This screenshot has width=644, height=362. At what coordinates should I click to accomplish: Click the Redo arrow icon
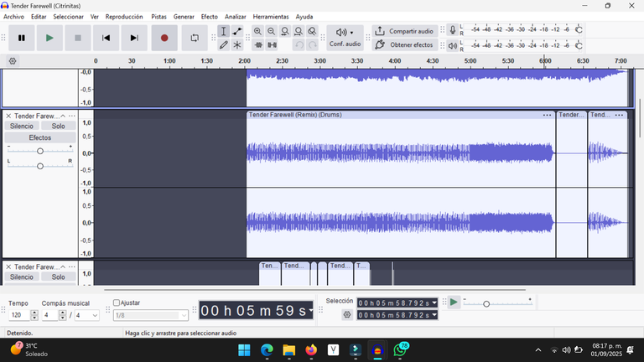[313, 44]
